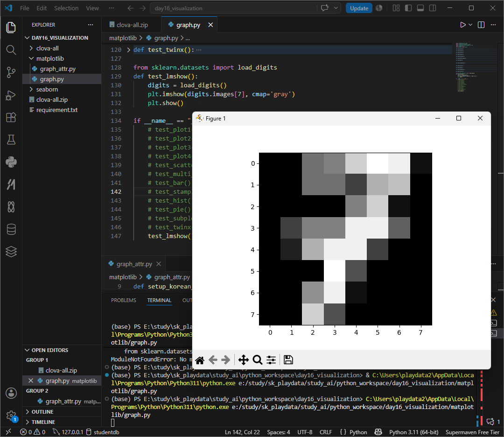
Task: Go back with title bar arrow
Action: [x=131, y=8]
